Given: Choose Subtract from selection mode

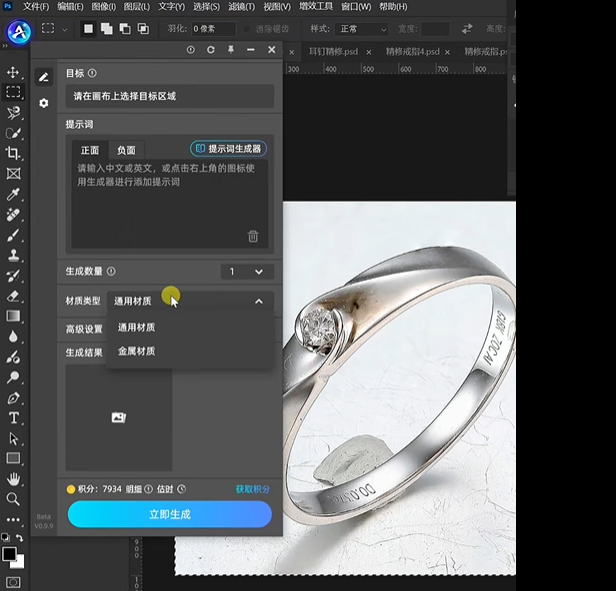Looking at the screenshot, I should 125,29.
